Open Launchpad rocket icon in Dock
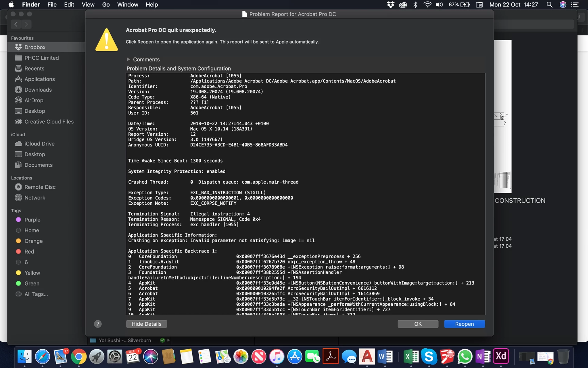The image size is (588, 368). pyautogui.click(x=97, y=357)
